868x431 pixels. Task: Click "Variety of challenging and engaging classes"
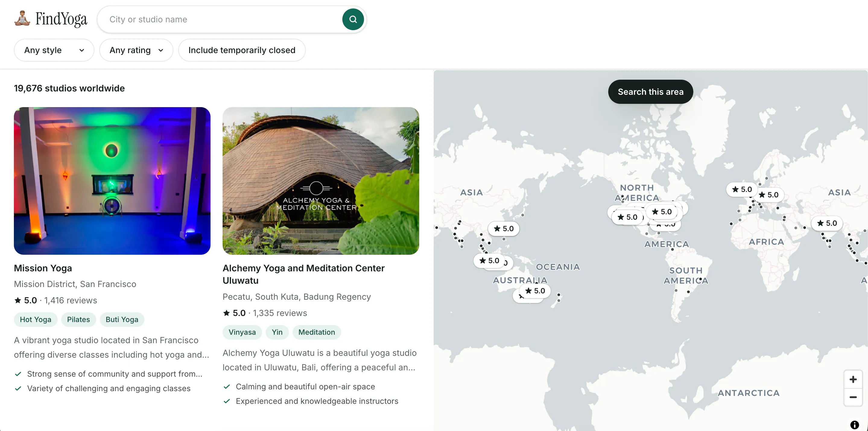tap(109, 388)
